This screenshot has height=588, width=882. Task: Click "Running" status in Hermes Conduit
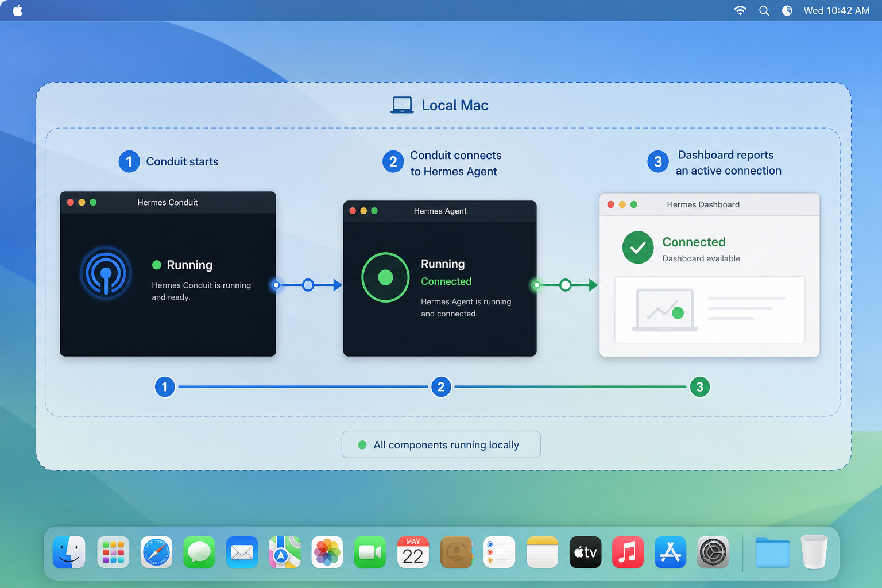[x=189, y=265]
